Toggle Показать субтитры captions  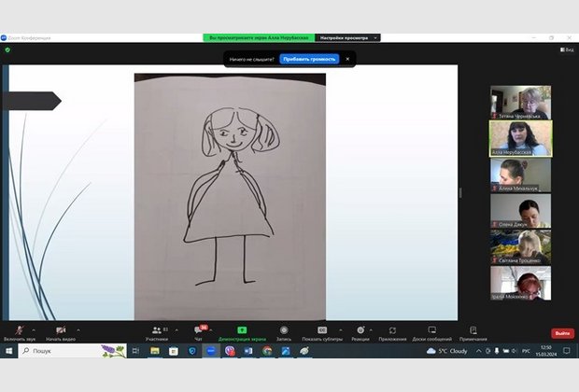coord(322,331)
